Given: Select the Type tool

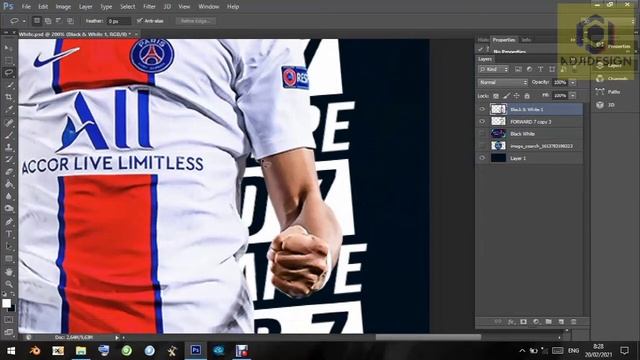Looking at the screenshot, I should click(x=9, y=234).
